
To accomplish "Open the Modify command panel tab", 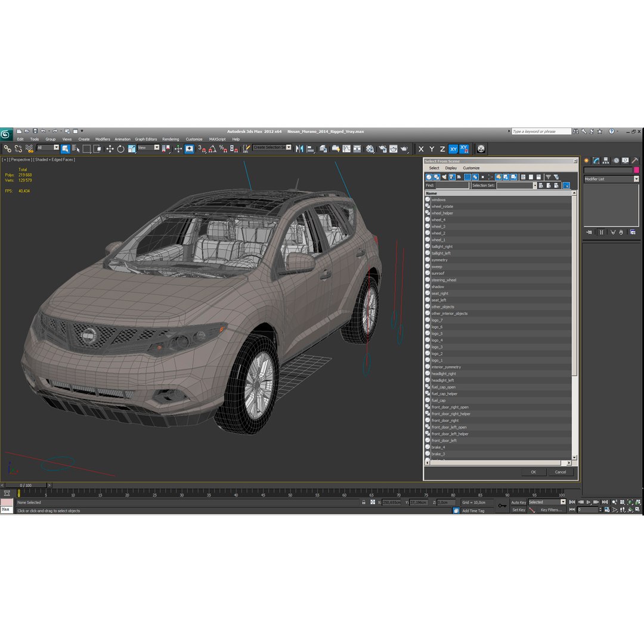I will (596, 160).
